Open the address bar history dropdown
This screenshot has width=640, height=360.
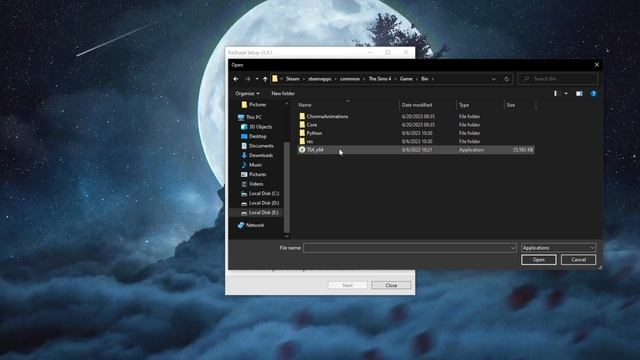[493, 79]
